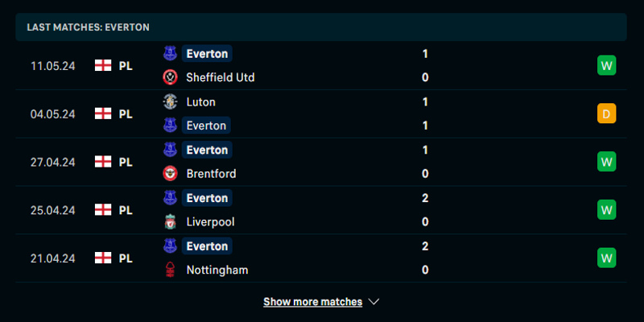The image size is (644, 322).
Task: Click the Nottingham club crest icon
Action: coord(170,270)
